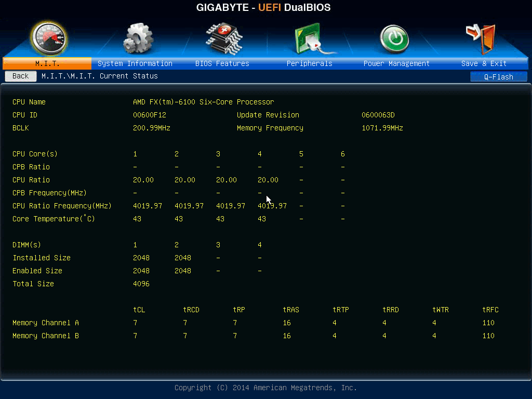Click the tRFC column header
This screenshot has width=532, height=399.
[490, 310]
